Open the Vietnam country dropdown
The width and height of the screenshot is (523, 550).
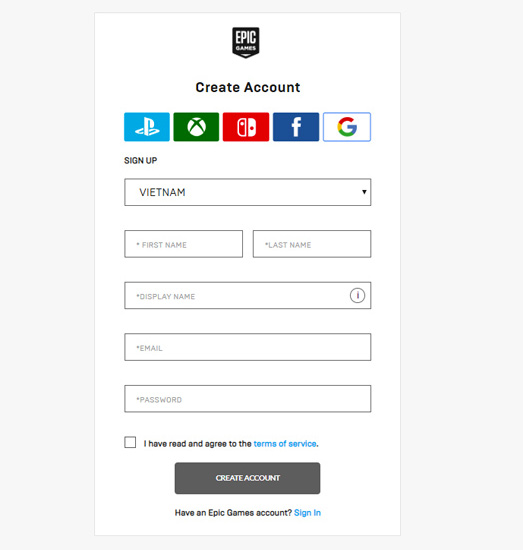(248, 192)
